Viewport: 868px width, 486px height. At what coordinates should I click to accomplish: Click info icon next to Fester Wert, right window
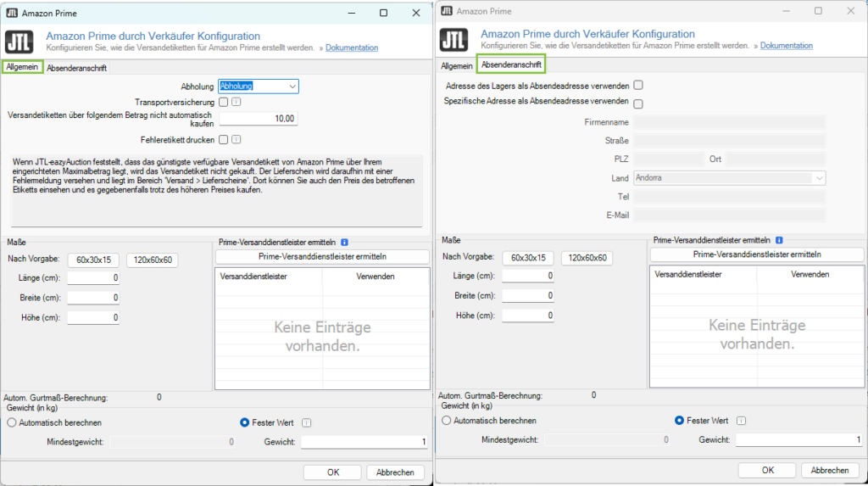coord(741,421)
